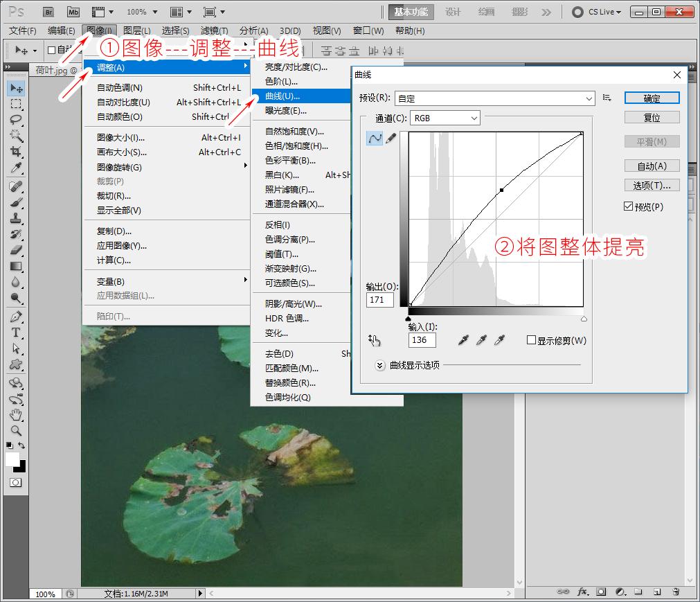This screenshot has height=602, width=700.
Task: Select the Brush tool
Action: coord(16,202)
